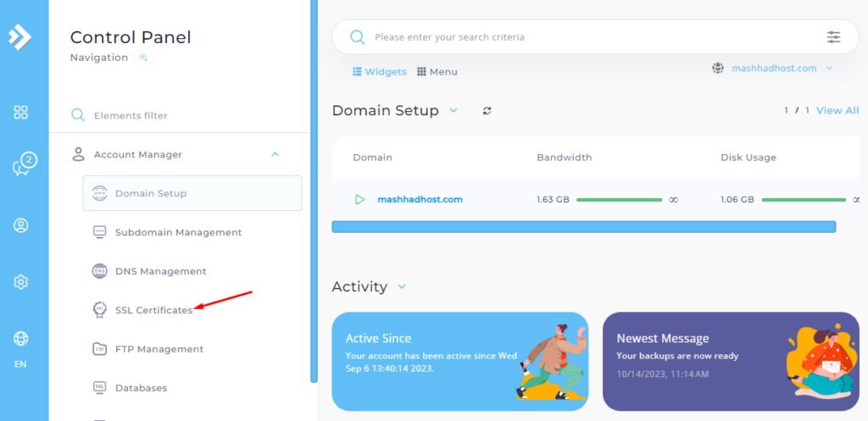
Task: Open the dashboard grid icon in sidebar
Action: (x=21, y=112)
